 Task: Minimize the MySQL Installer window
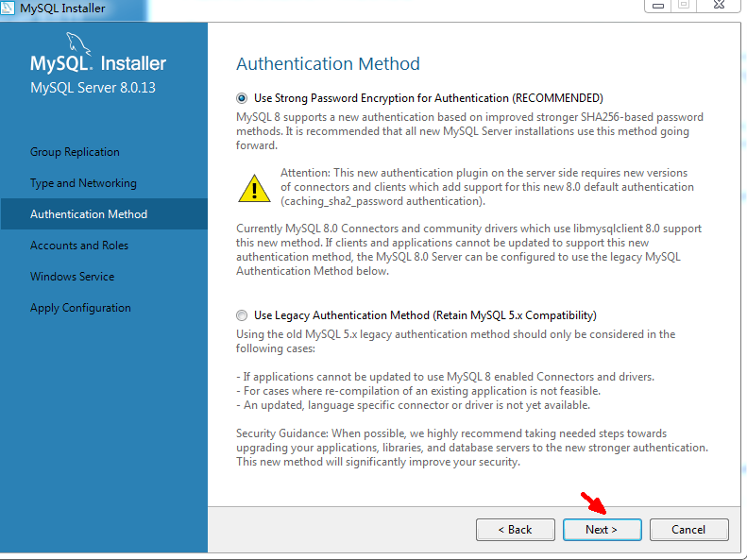coord(658,6)
